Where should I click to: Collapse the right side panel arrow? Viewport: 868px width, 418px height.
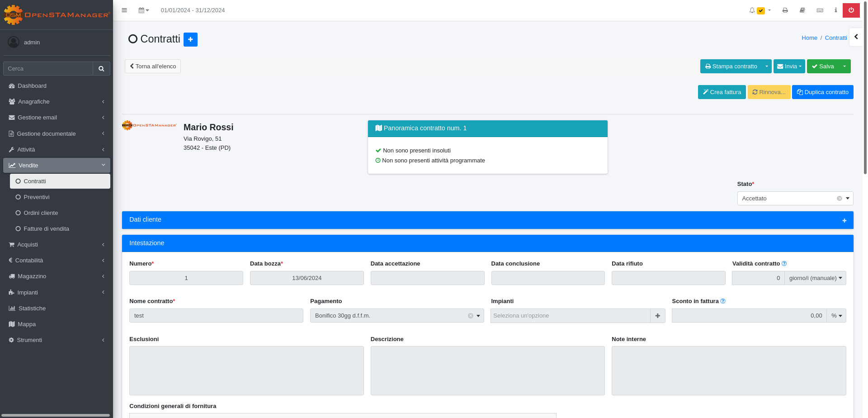click(x=856, y=37)
